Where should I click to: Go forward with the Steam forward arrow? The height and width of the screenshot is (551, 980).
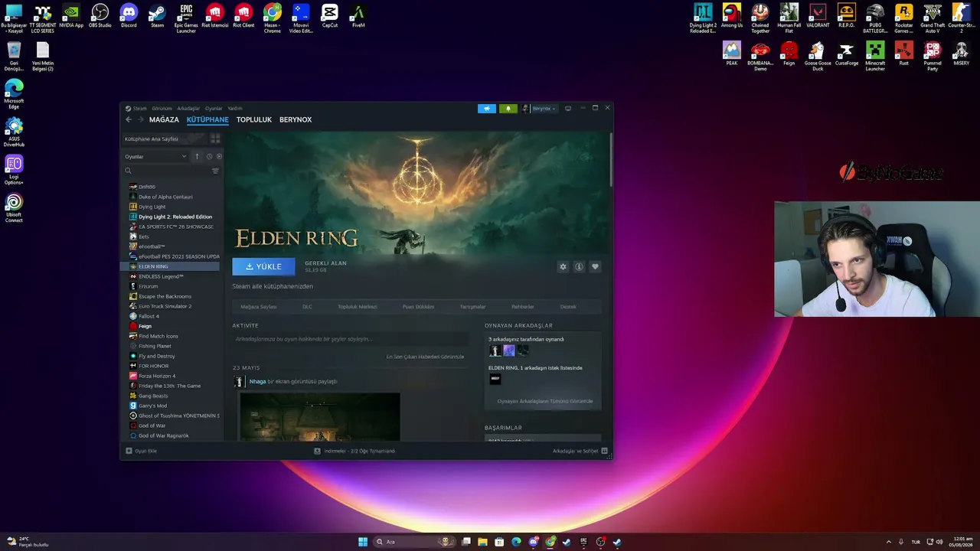[140, 119]
